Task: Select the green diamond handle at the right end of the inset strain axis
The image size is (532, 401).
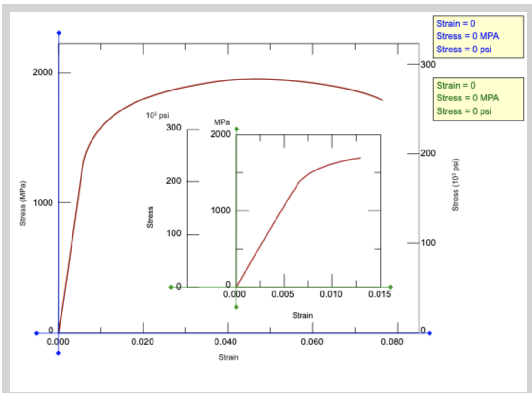Action: 390,287
